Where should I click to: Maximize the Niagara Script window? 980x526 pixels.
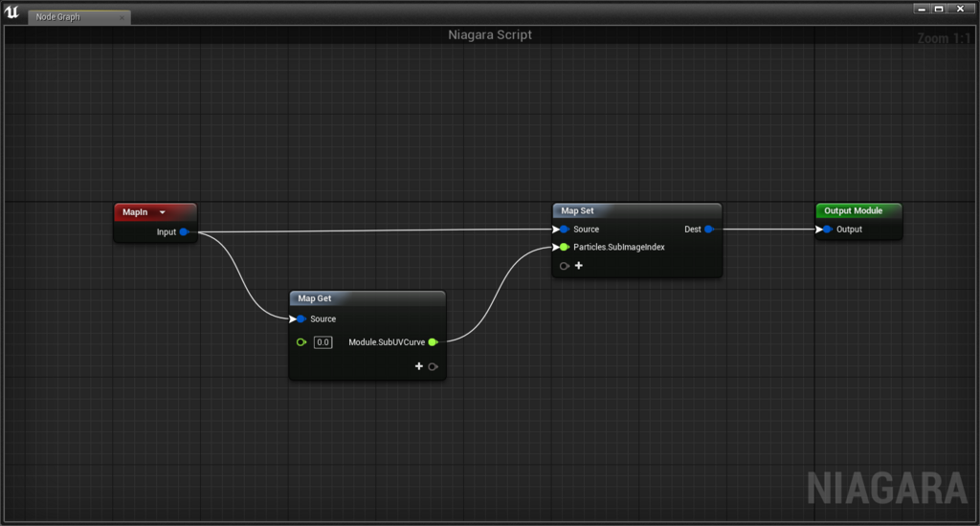click(x=939, y=9)
